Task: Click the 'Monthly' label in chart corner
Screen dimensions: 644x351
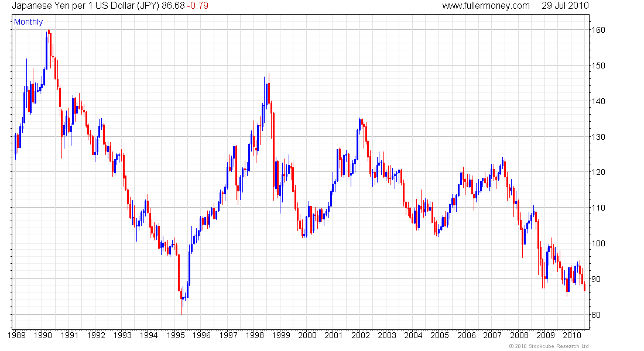Action: pos(28,22)
